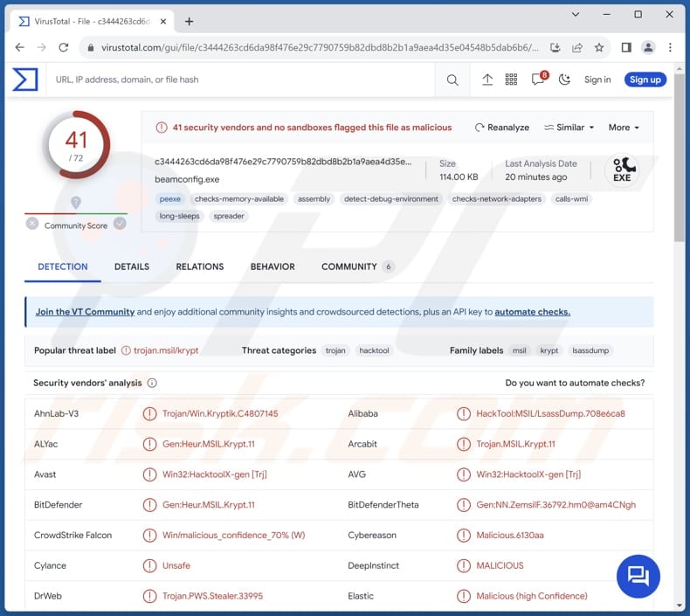Click the Sign up button
690x616 pixels.
coord(645,80)
